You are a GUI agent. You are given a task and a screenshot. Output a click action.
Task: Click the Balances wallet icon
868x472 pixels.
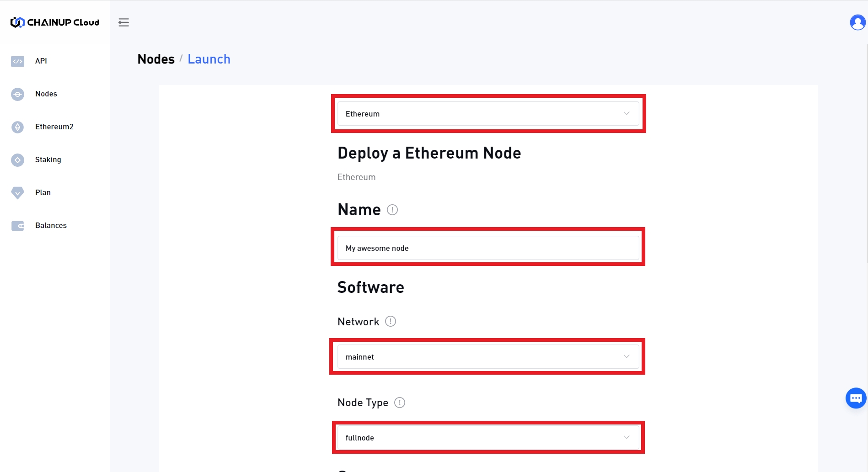coord(18,226)
